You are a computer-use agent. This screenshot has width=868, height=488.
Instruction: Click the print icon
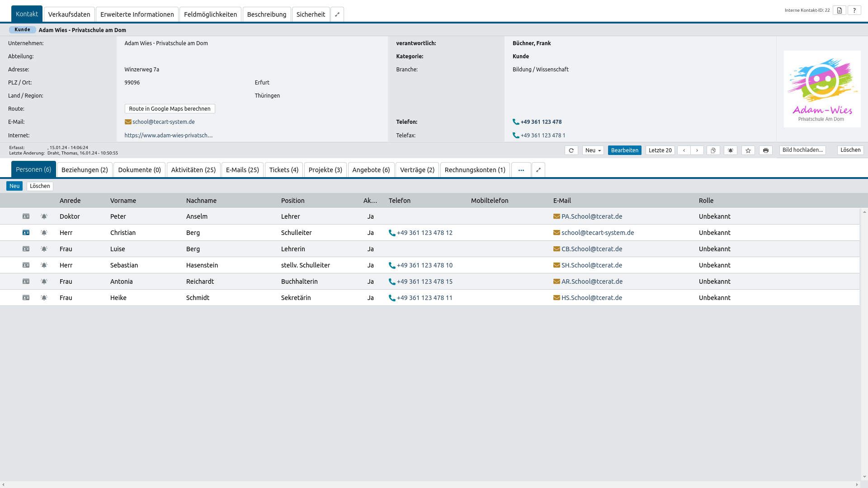click(765, 150)
